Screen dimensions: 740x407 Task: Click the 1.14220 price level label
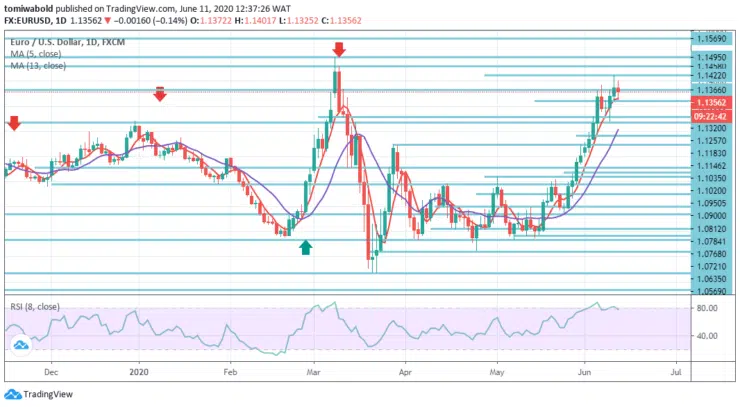point(711,76)
